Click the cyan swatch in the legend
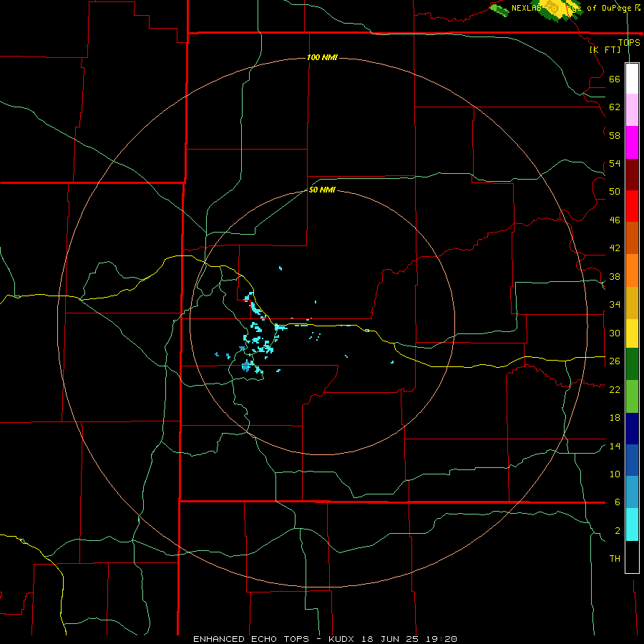Image resolution: width=644 pixels, height=644 pixels. click(x=632, y=525)
